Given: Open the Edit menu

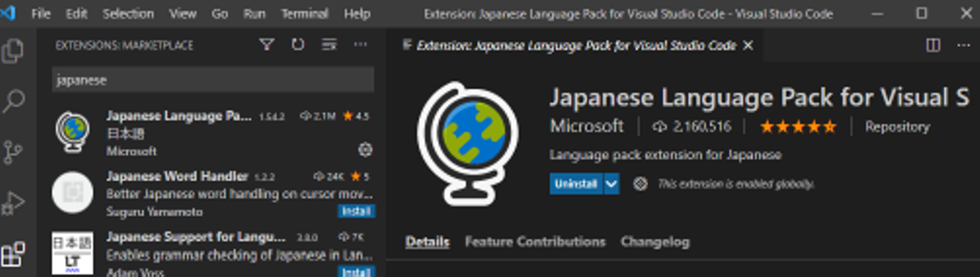Looking at the screenshot, I should point(76,13).
